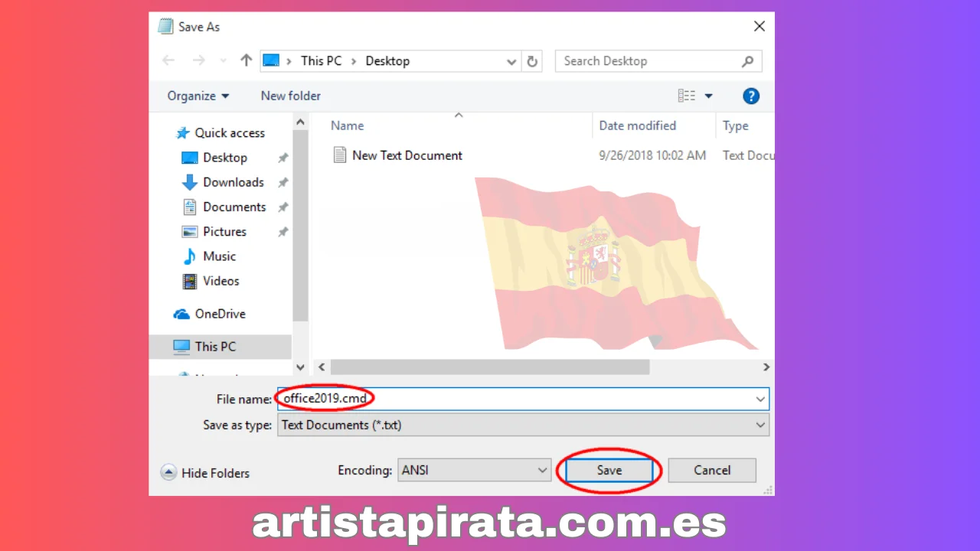
Task: Open the view options dropdown arrow
Action: [x=708, y=96]
